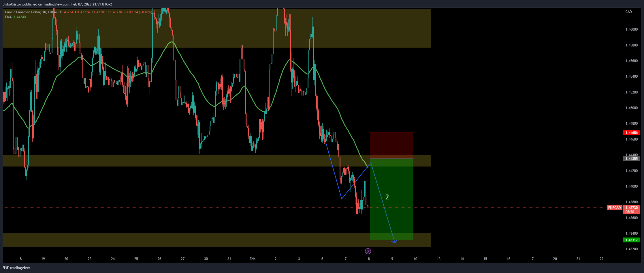The width and height of the screenshot is (644, 273).
Task: Click date 24 on the time axis
Action: [x=113, y=259]
